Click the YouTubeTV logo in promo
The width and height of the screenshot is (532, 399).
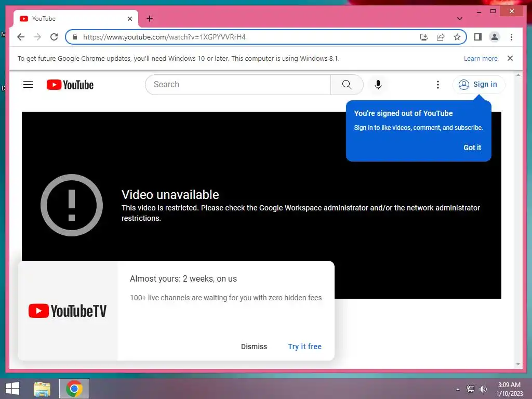[x=68, y=311]
